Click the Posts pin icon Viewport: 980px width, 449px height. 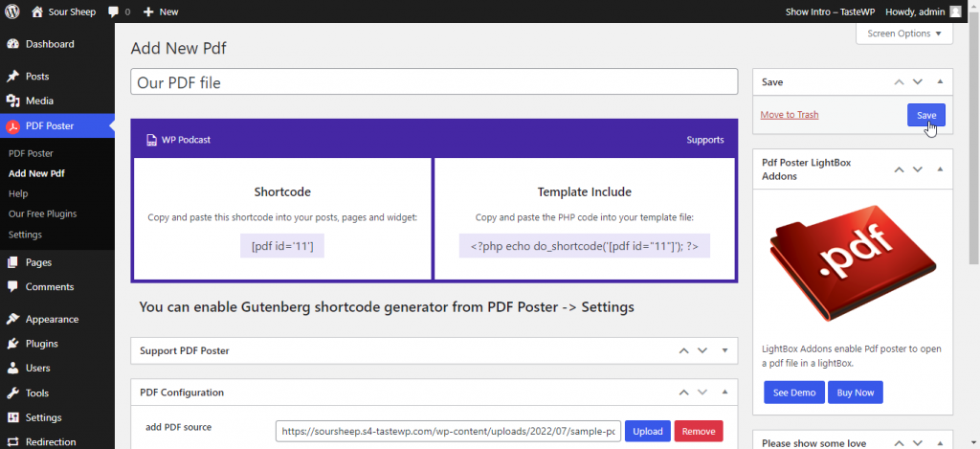point(13,77)
